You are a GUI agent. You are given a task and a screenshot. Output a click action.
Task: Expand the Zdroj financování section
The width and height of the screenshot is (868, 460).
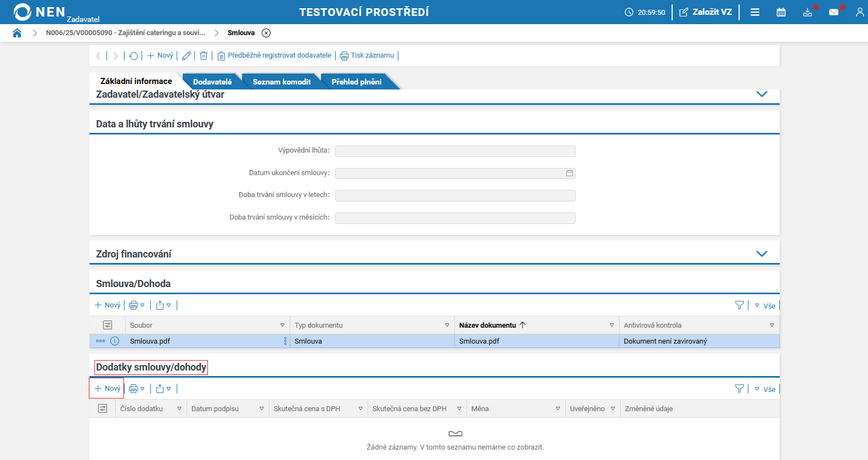(762, 254)
